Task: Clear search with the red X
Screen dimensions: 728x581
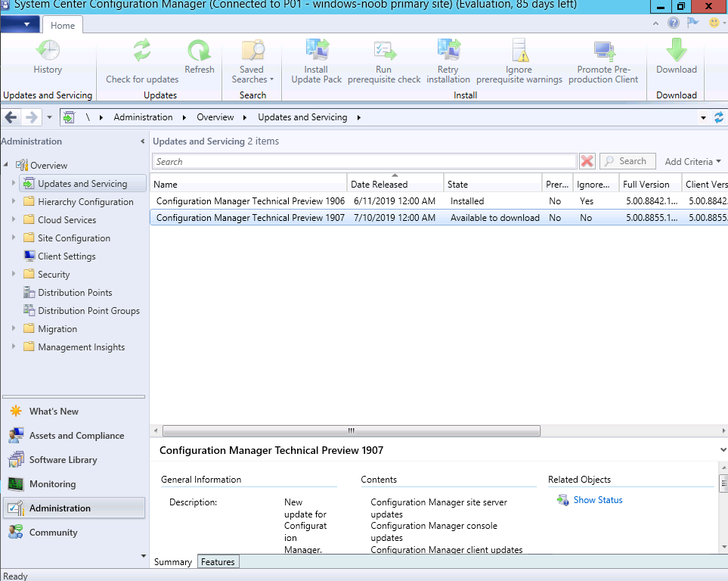Action: pyautogui.click(x=587, y=161)
